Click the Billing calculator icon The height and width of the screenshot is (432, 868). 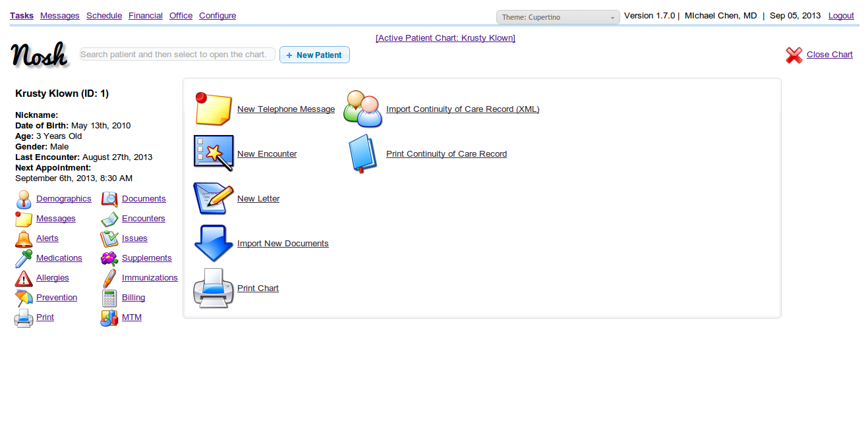[109, 298]
